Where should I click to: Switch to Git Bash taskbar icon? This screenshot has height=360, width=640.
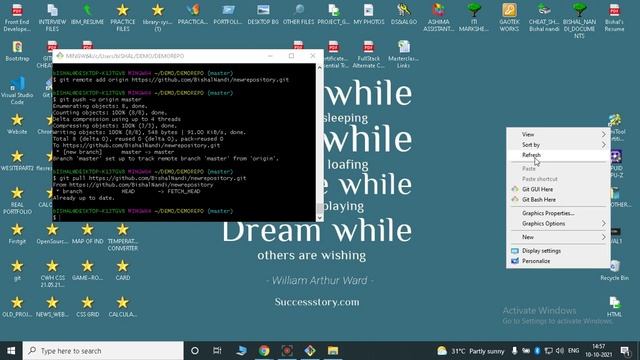pos(310,351)
